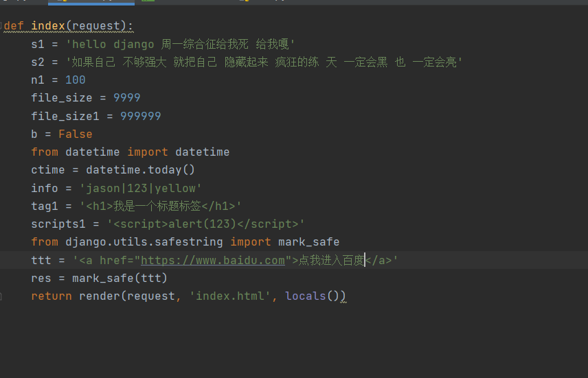Click the value 999999
This screenshot has height=378, width=588.
pos(141,116)
